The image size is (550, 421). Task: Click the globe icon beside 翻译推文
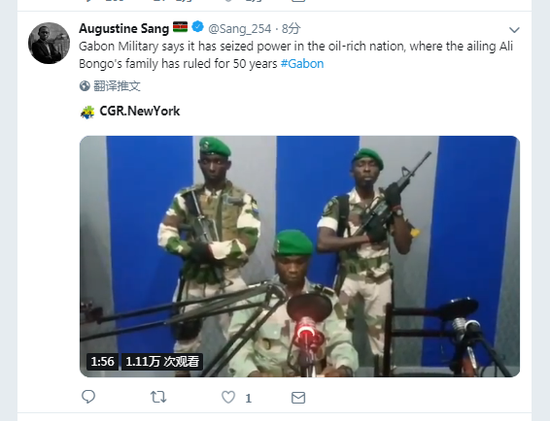pos(85,86)
